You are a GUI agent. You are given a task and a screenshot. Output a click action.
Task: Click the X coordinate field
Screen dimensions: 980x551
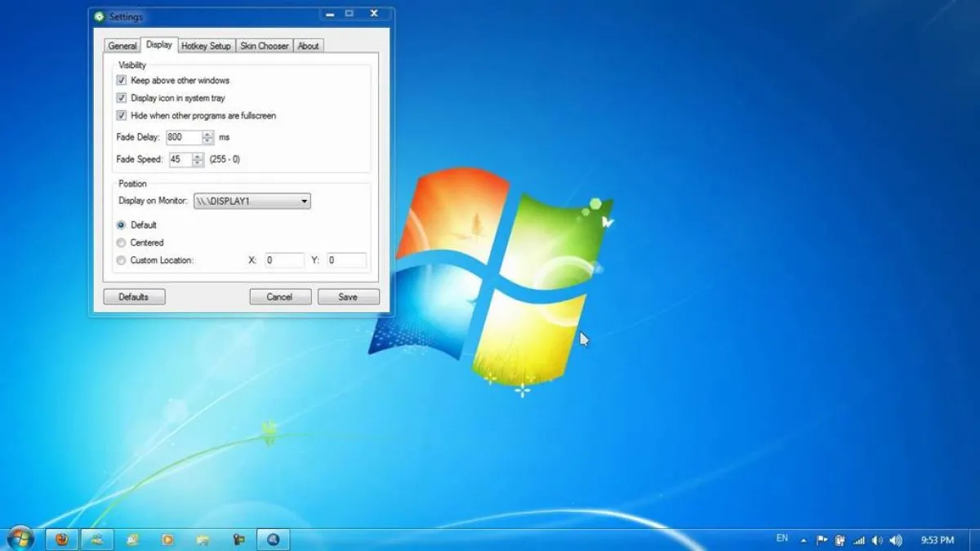(x=284, y=260)
